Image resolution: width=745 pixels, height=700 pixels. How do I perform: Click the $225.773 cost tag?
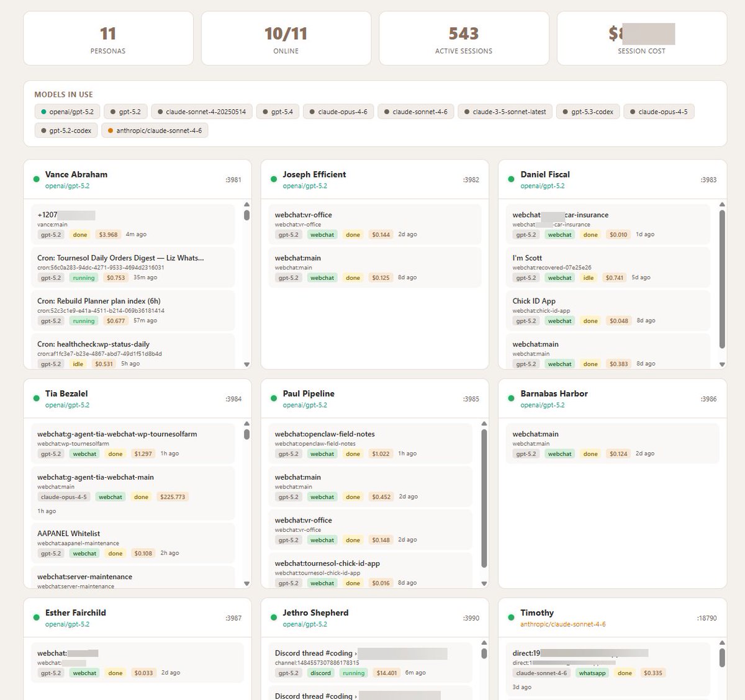pyautogui.click(x=173, y=497)
